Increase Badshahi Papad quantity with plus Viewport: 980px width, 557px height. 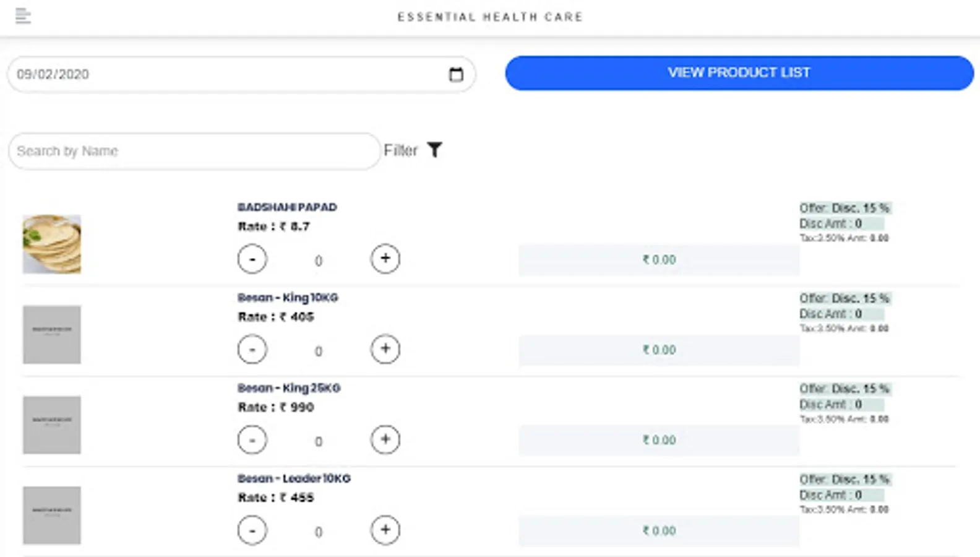click(x=385, y=259)
